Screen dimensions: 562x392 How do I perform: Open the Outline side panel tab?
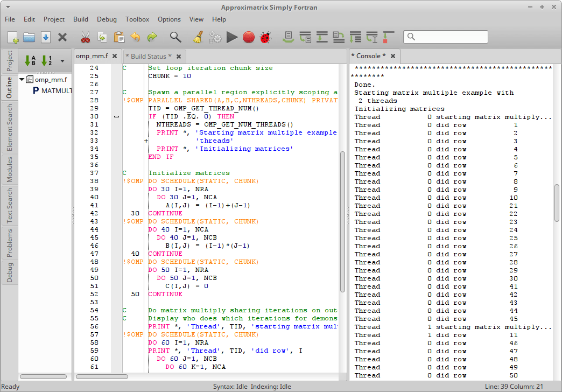coord(9,88)
